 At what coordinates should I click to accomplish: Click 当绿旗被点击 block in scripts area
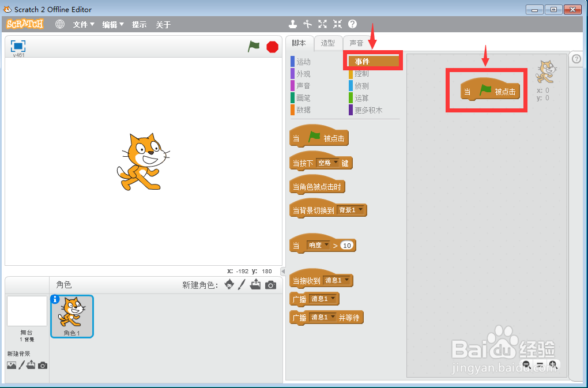pos(490,90)
